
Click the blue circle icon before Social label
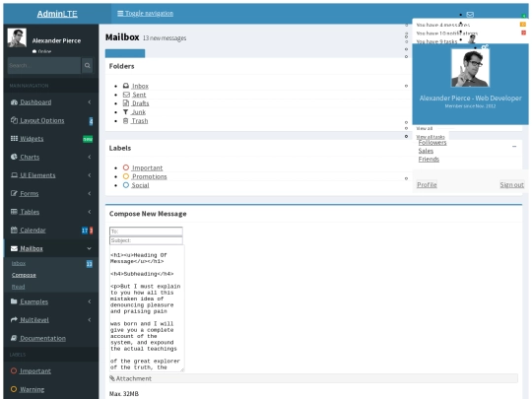[126, 185]
